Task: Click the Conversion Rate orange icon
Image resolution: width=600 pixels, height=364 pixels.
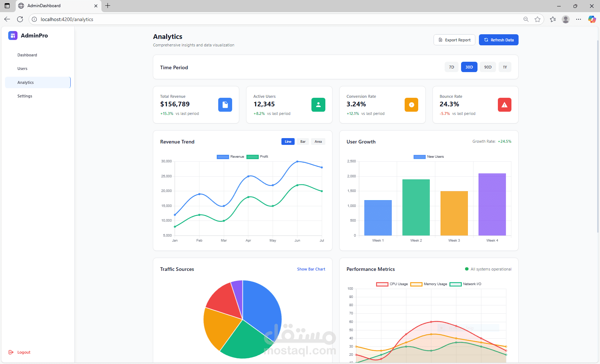Action: tap(411, 105)
